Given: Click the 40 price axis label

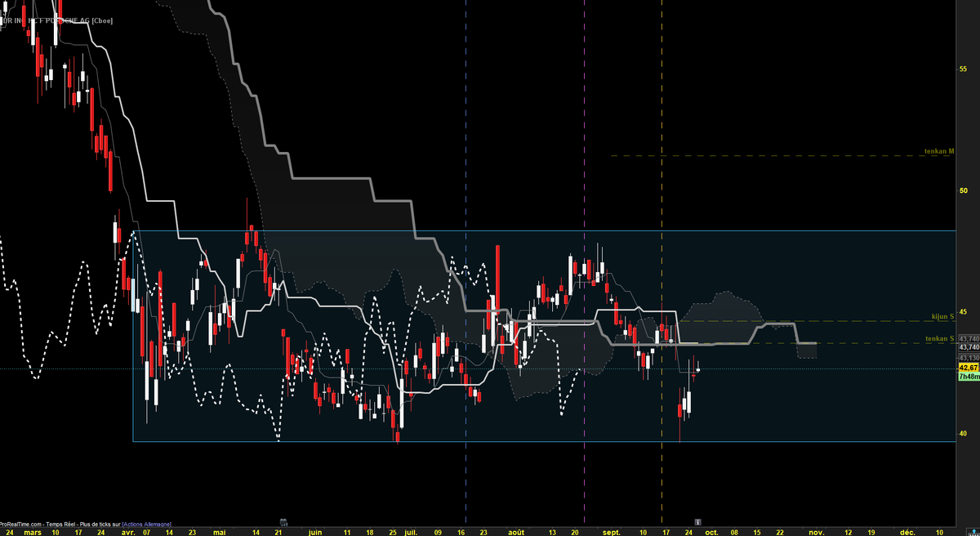Looking at the screenshot, I should [963, 434].
